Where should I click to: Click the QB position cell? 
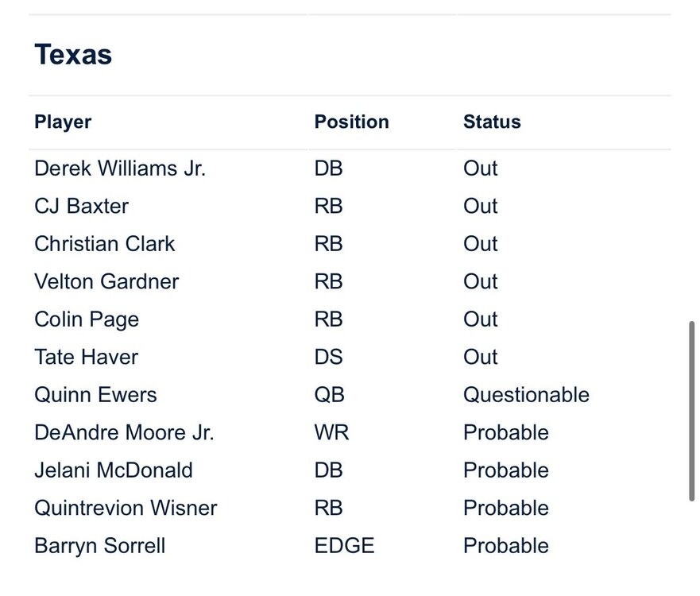click(x=328, y=395)
